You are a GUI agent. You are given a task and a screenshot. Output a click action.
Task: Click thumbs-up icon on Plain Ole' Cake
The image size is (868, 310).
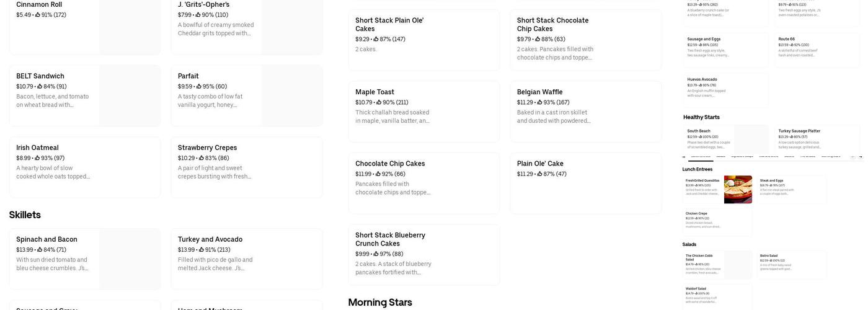(x=540, y=174)
